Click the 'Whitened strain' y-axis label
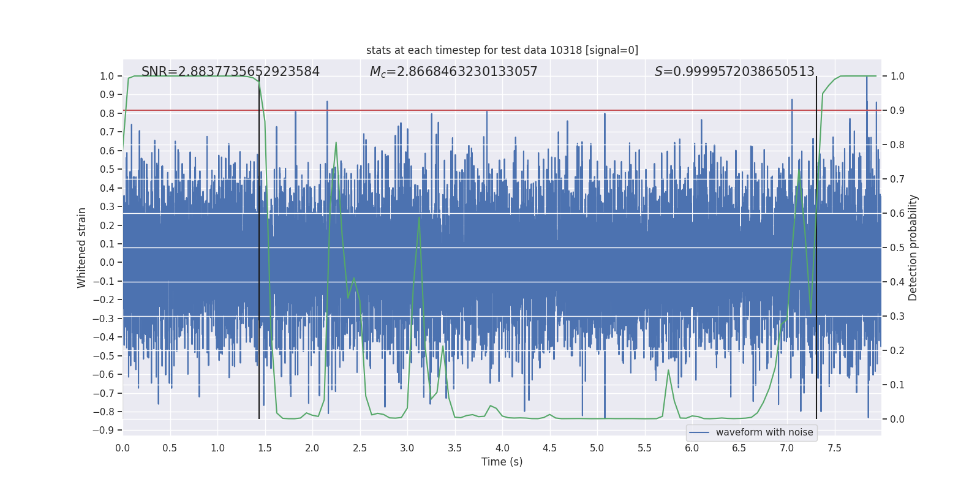Viewport: 980px width, 490px height. point(81,247)
